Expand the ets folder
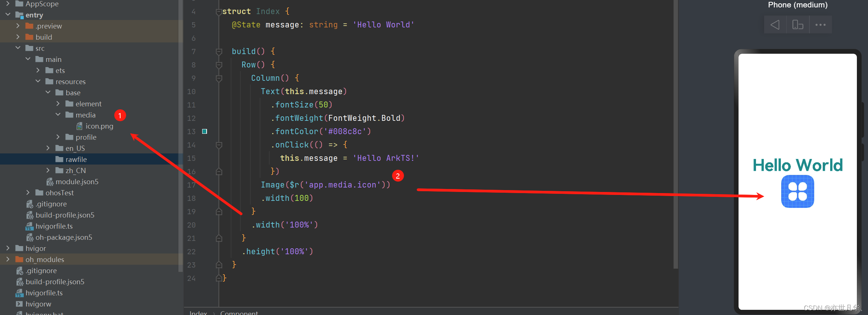 click(x=38, y=70)
